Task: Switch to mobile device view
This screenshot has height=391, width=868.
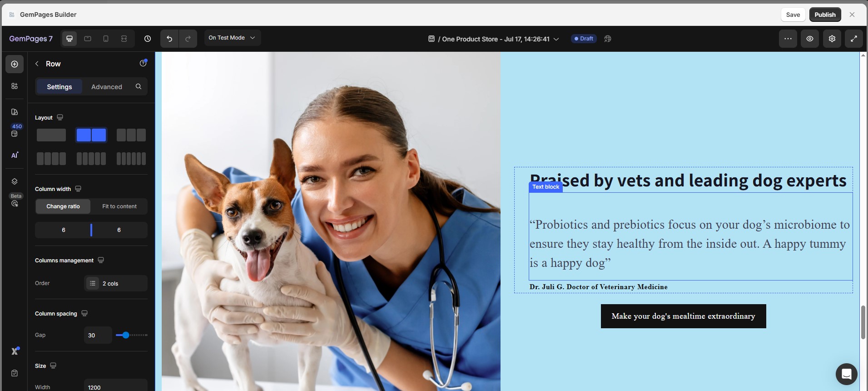Action: point(106,39)
